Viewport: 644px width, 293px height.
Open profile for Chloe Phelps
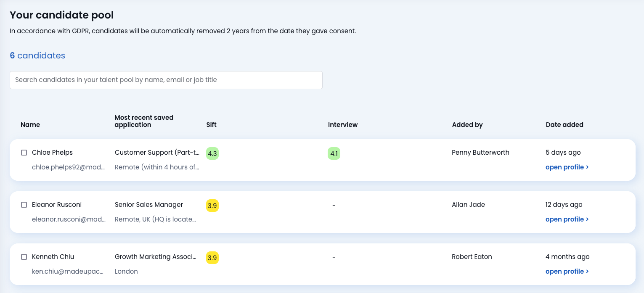(567, 167)
